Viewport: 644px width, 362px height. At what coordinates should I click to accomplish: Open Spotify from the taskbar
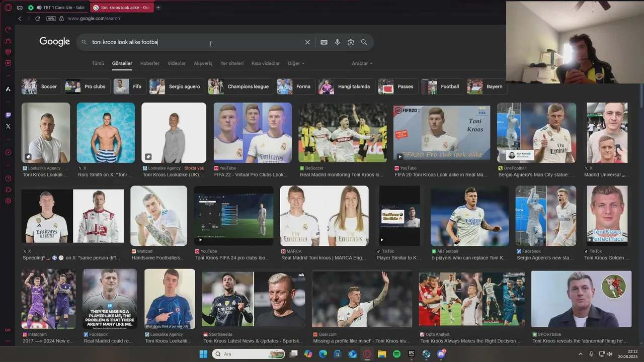pyautogui.click(x=396, y=354)
